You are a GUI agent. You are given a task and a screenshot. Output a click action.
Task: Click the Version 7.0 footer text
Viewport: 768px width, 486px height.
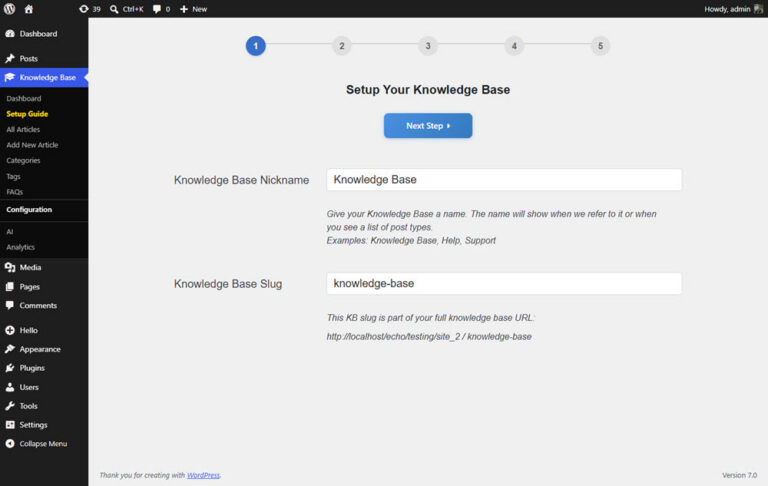coord(740,475)
